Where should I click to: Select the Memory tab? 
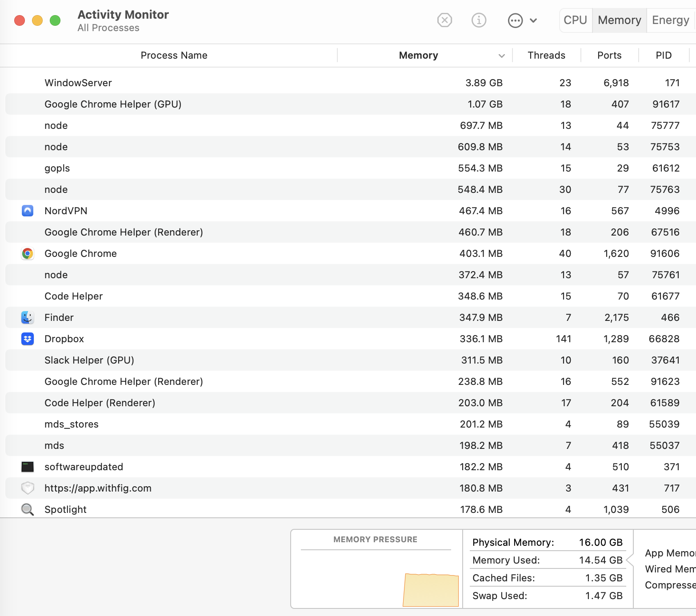tap(619, 20)
